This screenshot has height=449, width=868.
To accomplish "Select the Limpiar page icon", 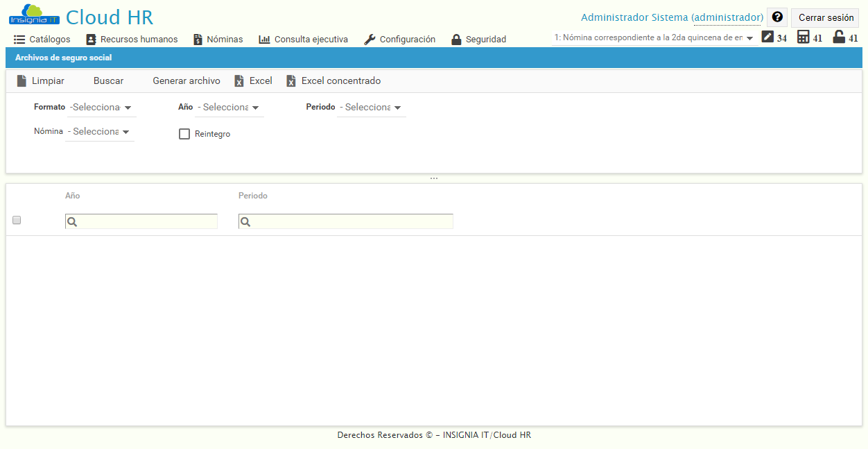I will [x=21, y=81].
